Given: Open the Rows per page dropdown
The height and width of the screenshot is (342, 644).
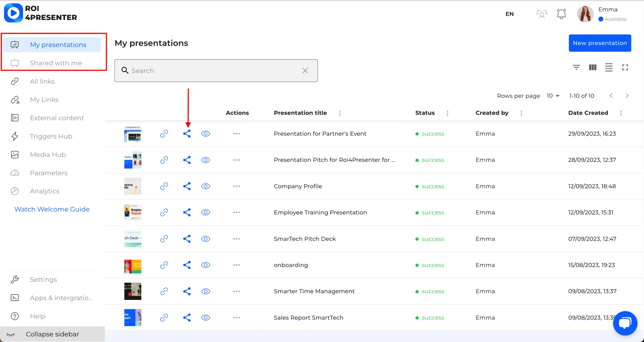Looking at the screenshot, I should tap(554, 95).
